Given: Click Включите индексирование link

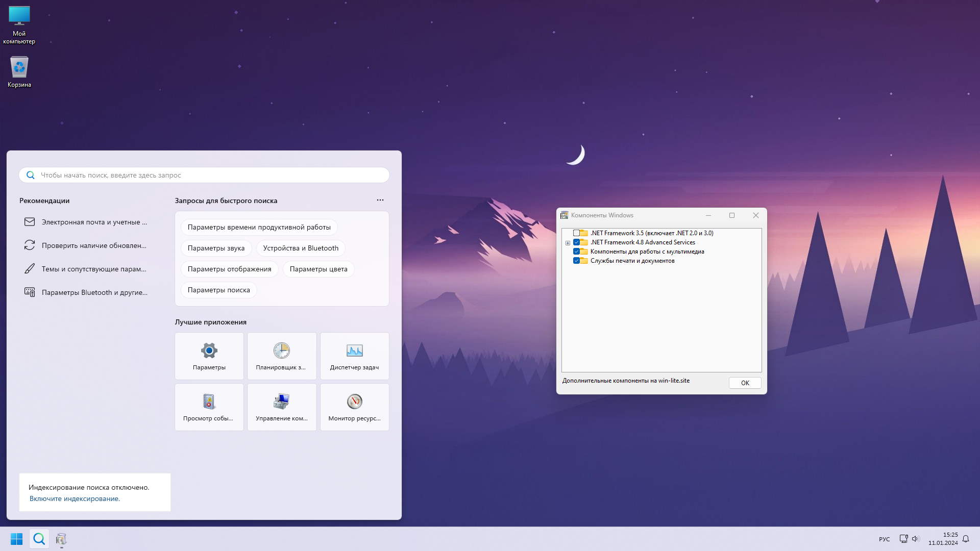Looking at the screenshot, I should tap(75, 498).
